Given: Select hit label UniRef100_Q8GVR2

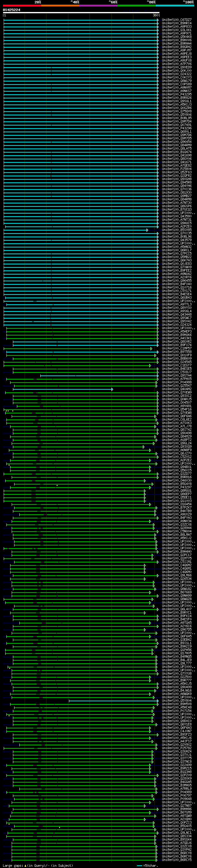Looking at the screenshot, I should point(177,342).
